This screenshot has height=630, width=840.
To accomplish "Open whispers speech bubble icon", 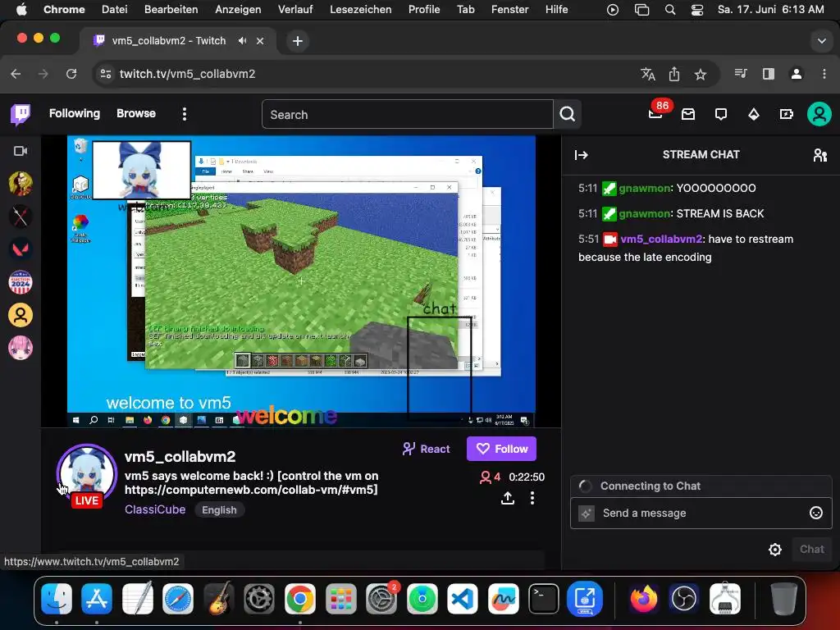I will (721, 114).
